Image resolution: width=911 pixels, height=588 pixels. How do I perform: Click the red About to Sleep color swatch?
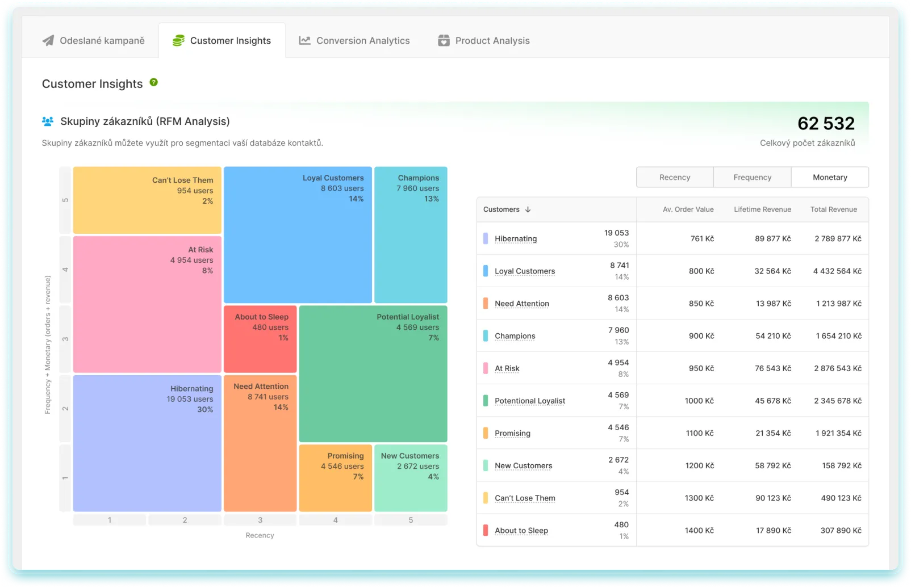pyautogui.click(x=486, y=531)
